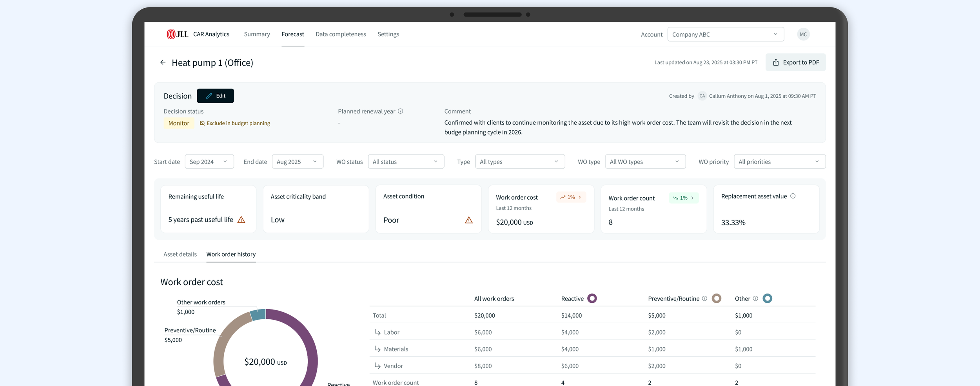
Task: Click the info icon next to Other column
Action: (755, 299)
